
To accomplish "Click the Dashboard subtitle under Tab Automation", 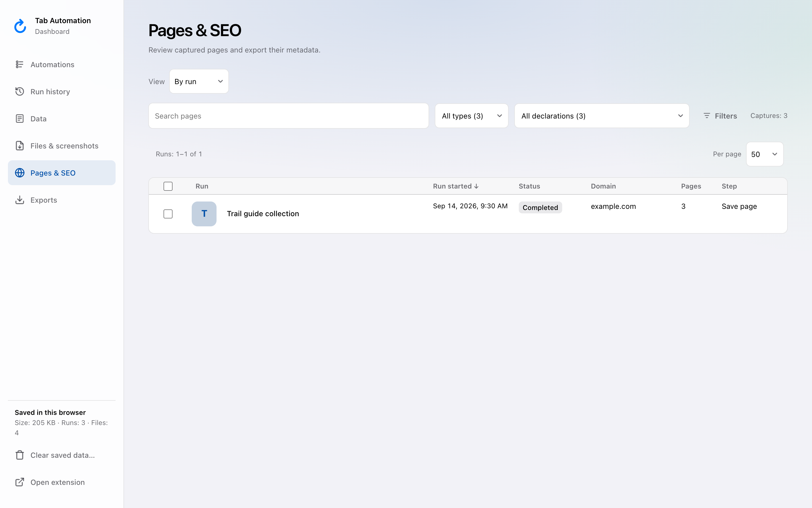I will (52, 32).
